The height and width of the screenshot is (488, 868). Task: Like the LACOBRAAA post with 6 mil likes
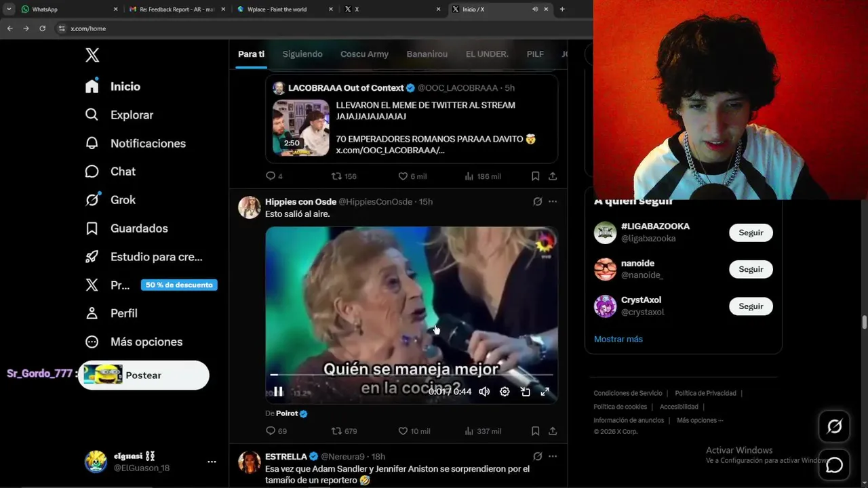point(412,176)
